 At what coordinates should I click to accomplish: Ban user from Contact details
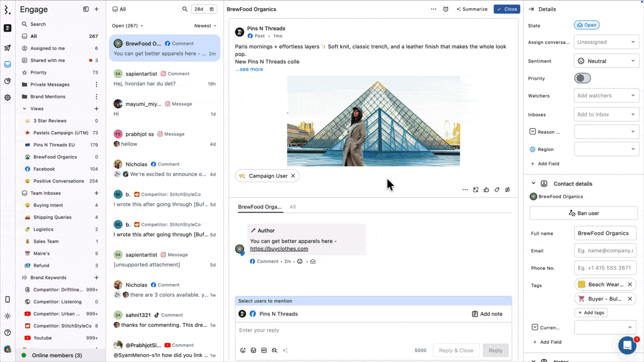[x=584, y=213]
